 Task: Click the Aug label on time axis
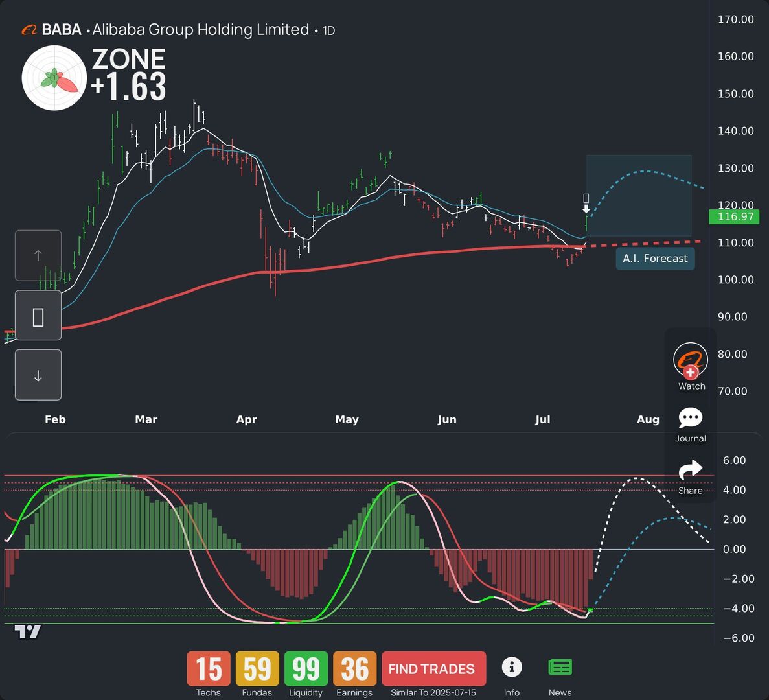click(648, 419)
